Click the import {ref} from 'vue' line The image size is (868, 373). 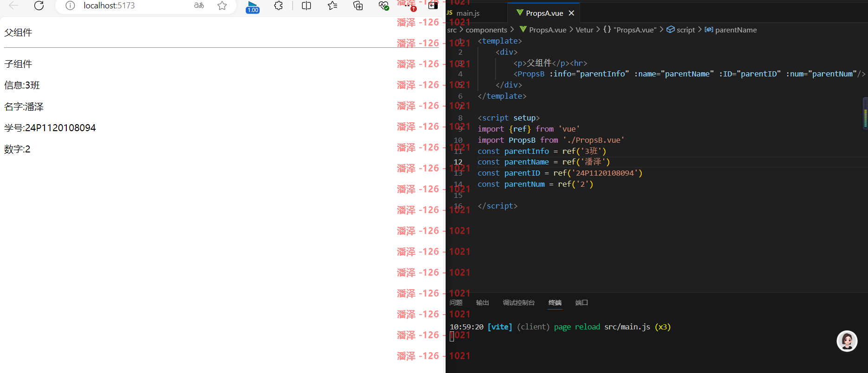pyautogui.click(x=529, y=129)
